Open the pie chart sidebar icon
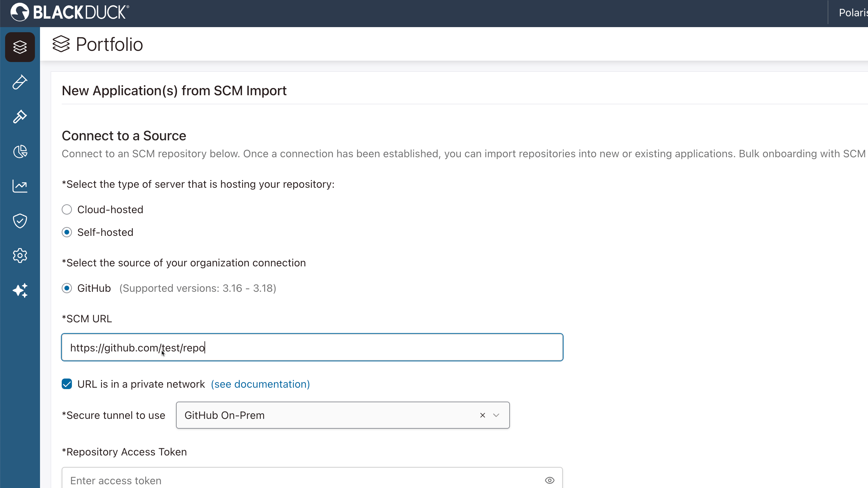The width and height of the screenshot is (868, 488). tap(20, 151)
